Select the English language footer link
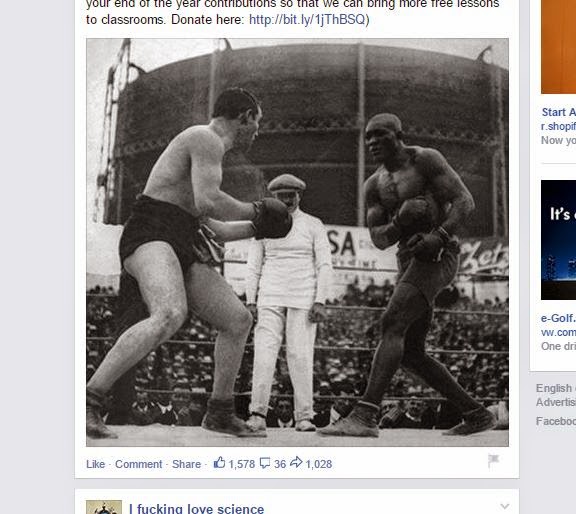The width and height of the screenshot is (576, 514). point(555,388)
